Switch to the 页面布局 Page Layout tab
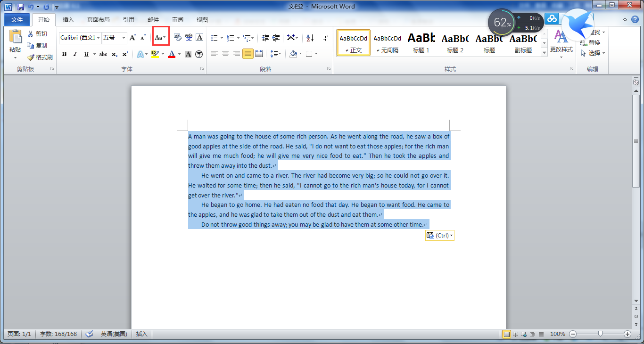Screen dimensions: 644x344 point(99,20)
